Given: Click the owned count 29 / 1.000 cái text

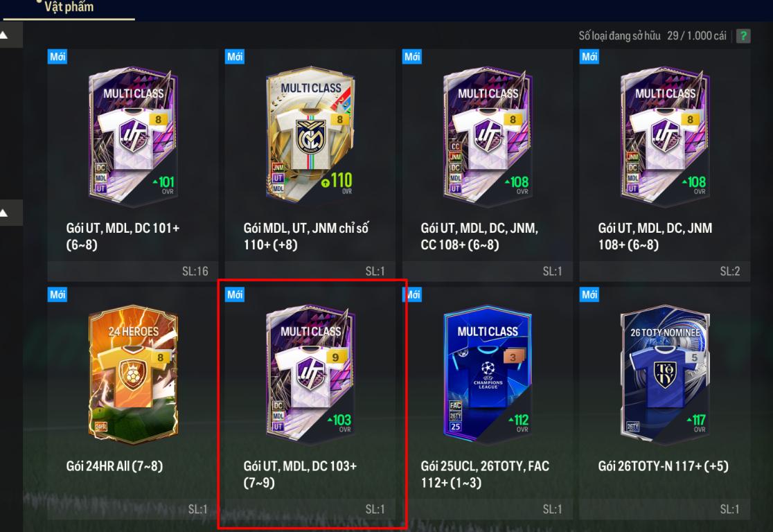Looking at the screenshot, I should coord(696,35).
